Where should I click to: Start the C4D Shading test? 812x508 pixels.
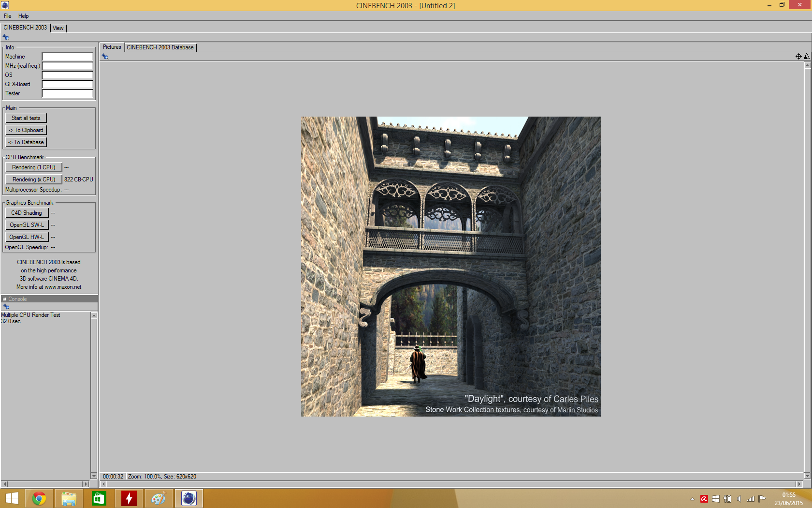point(27,213)
